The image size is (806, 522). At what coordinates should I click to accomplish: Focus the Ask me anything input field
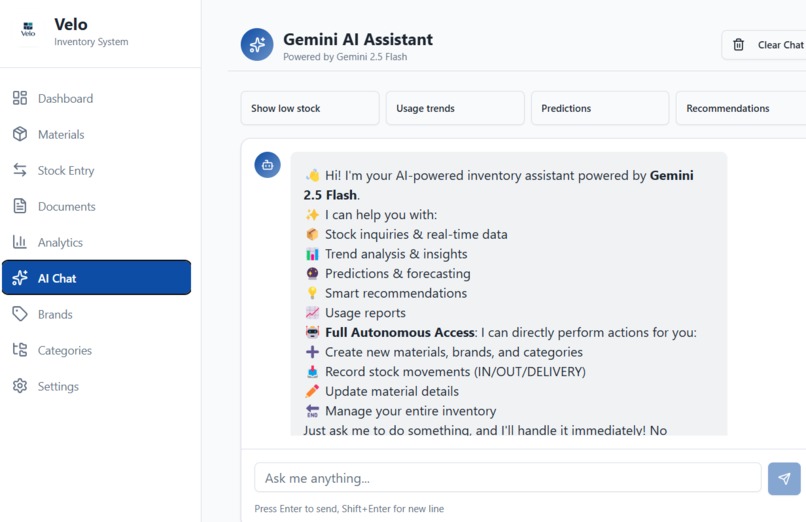click(507, 478)
